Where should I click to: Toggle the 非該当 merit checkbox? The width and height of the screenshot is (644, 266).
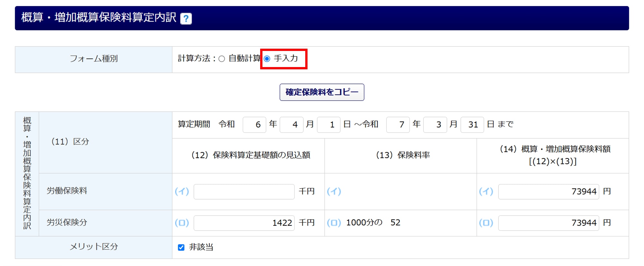pyautogui.click(x=181, y=247)
